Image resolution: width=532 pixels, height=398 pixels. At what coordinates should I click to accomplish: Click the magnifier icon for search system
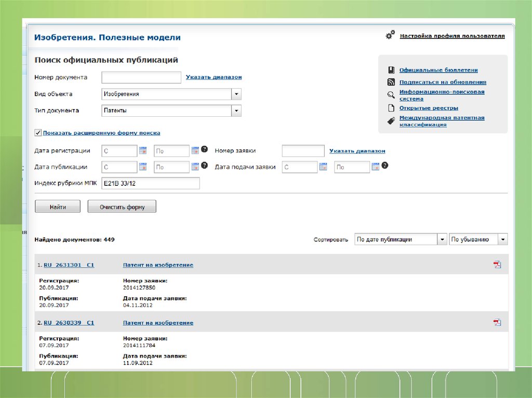[391, 95]
